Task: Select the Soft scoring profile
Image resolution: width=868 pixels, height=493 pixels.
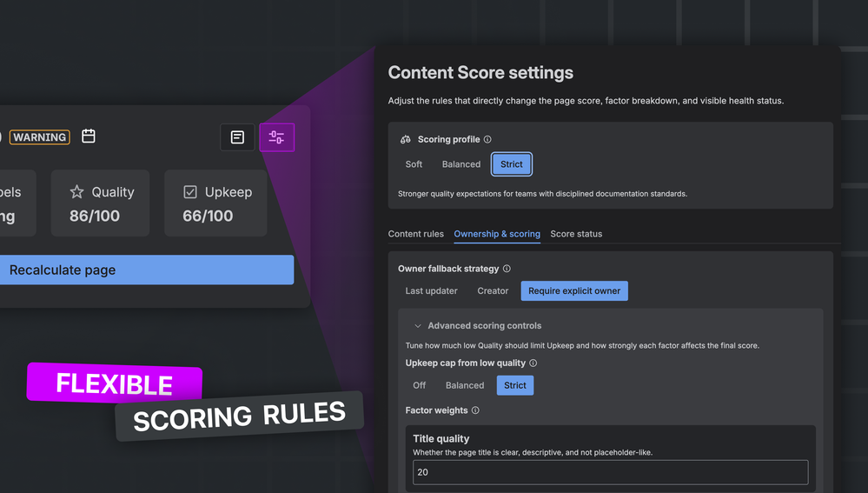Action: click(414, 164)
